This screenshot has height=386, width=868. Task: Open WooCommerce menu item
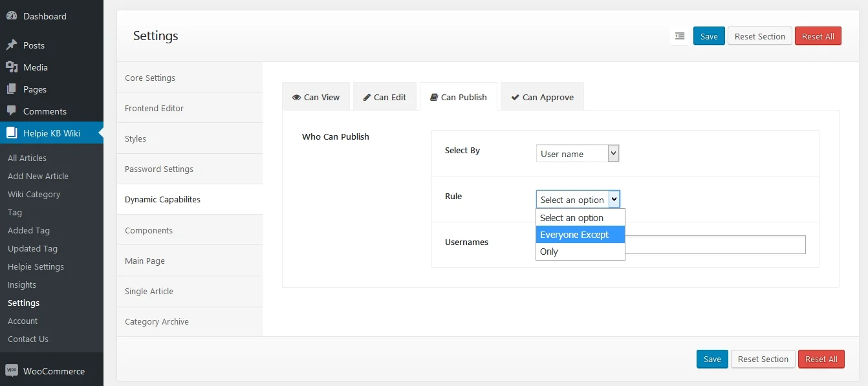coord(52,371)
